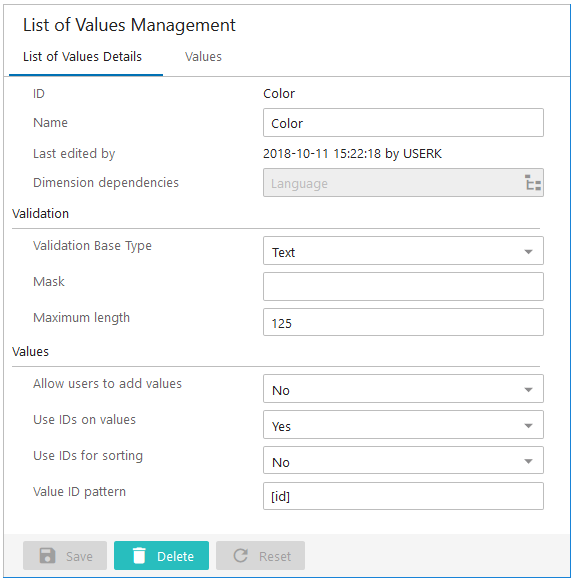Click the Delete button label

tap(175, 556)
